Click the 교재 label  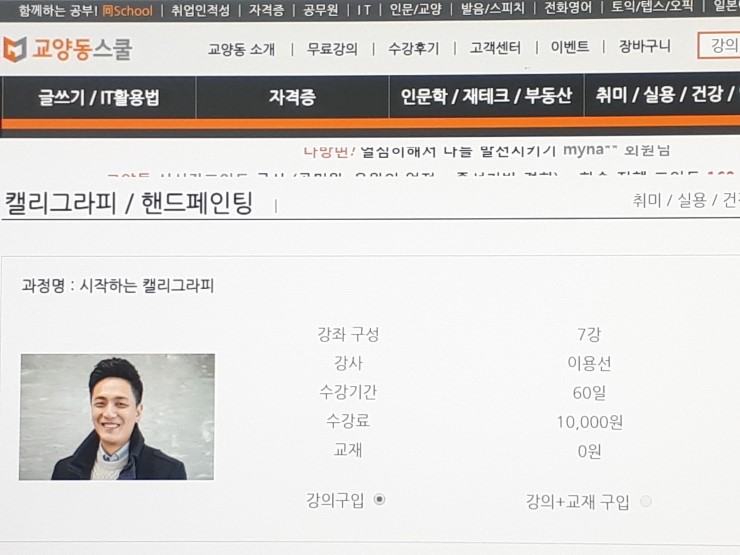(x=348, y=450)
